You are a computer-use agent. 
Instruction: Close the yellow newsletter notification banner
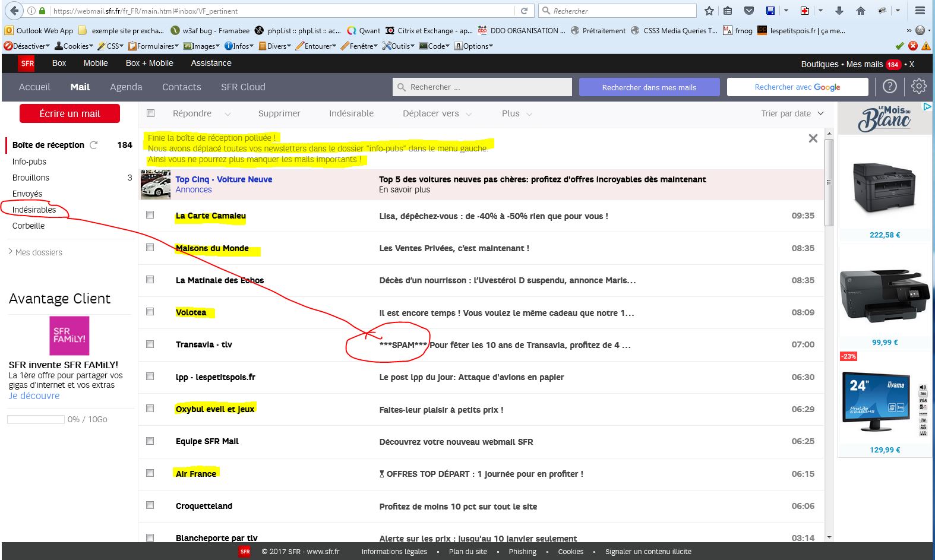[813, 138]
